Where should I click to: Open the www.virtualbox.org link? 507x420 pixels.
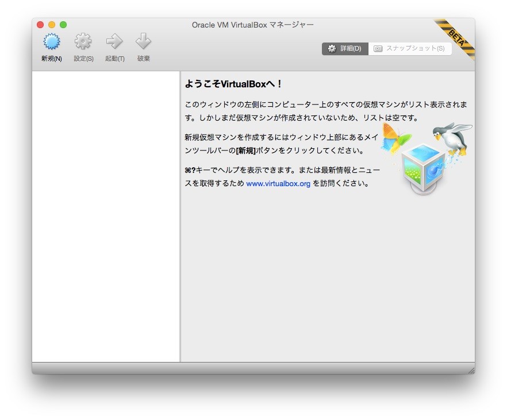pyautogui.click(x=278, y=184)
